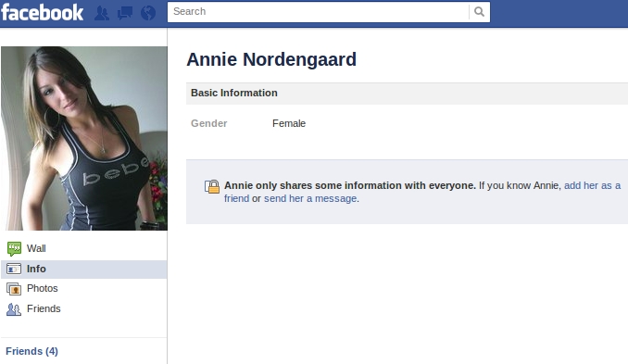628x364 pixels.
Task: Click the Wall speech bubble icon
Action: coord(14,248)
